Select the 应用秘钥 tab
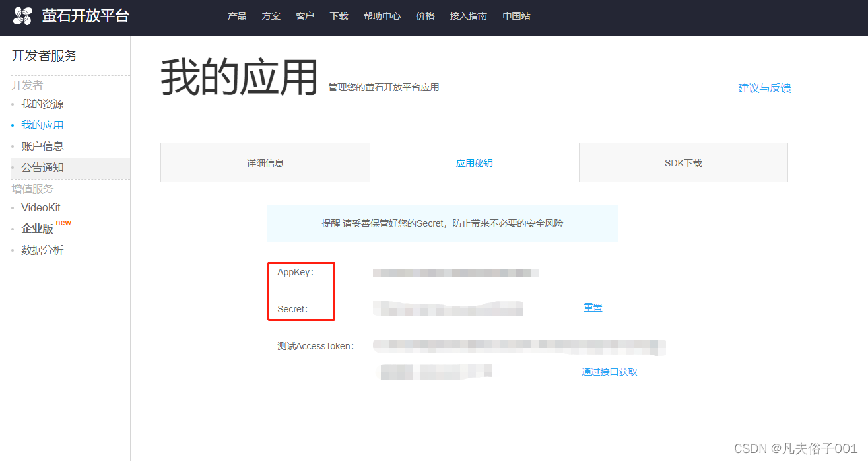The height and width of the screenshot is (461, 868). pyautogui.click(x=474, y=162)
